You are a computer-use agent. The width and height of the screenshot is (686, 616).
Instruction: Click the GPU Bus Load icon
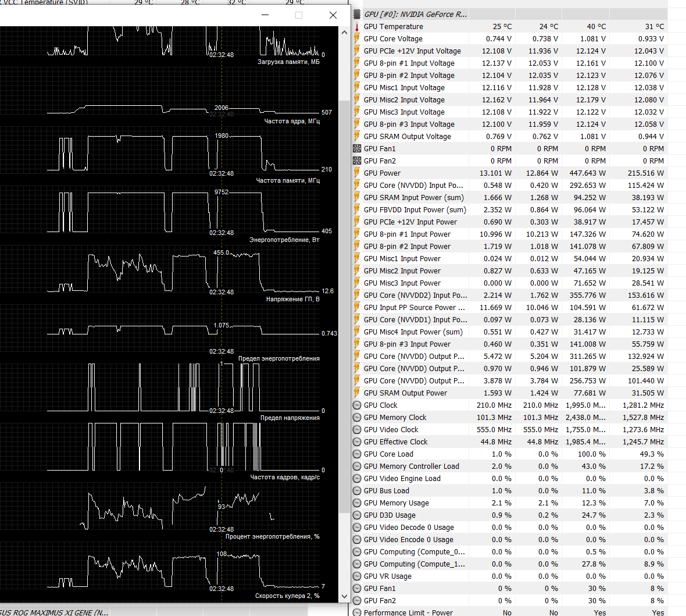356,491
